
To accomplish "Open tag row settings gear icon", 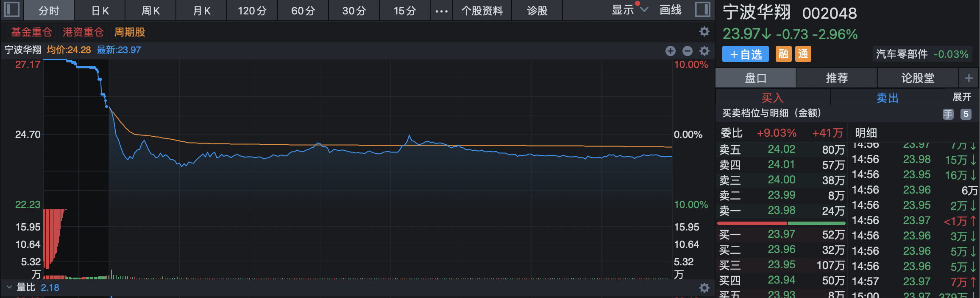I will (x=704, y=31).
